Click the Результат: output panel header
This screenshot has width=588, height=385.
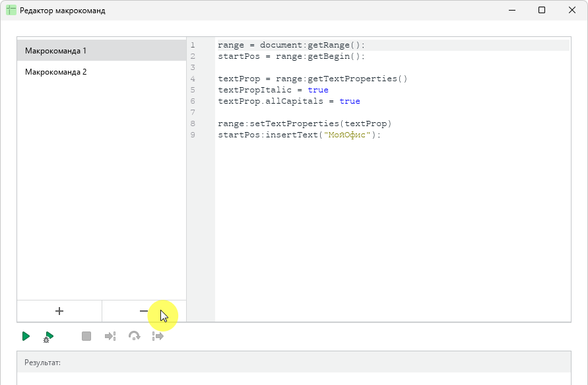(x=294, y=362)
